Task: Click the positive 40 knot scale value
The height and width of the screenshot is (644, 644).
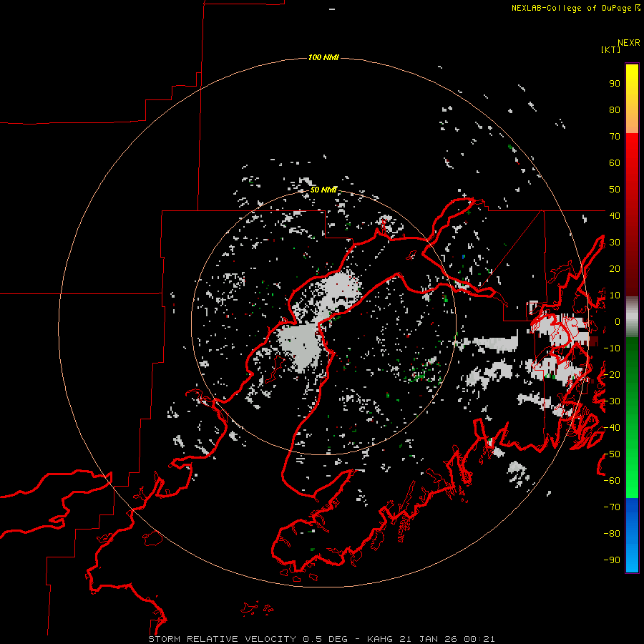Action: [615, 216]
